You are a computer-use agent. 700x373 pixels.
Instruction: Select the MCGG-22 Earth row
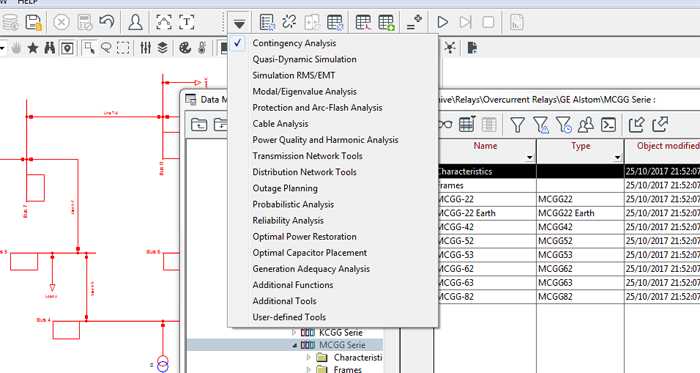[x=567, y=213]
